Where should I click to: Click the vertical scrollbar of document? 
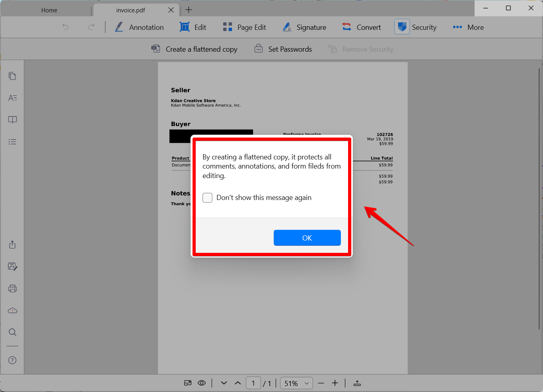click(539, 199)
